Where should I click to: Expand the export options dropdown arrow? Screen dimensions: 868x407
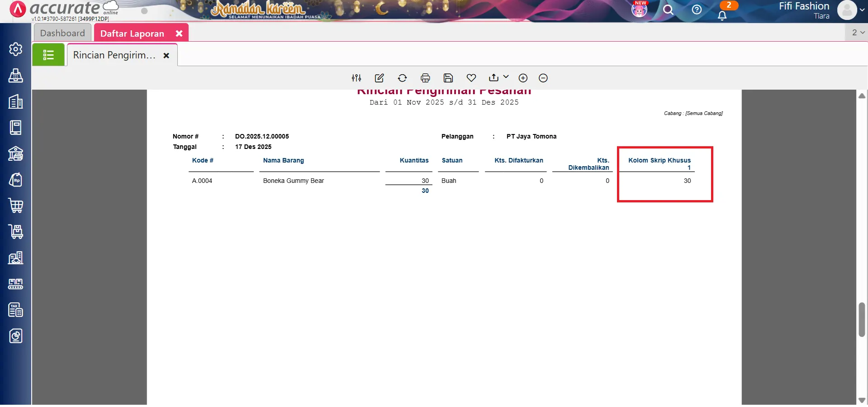(506, 77)
